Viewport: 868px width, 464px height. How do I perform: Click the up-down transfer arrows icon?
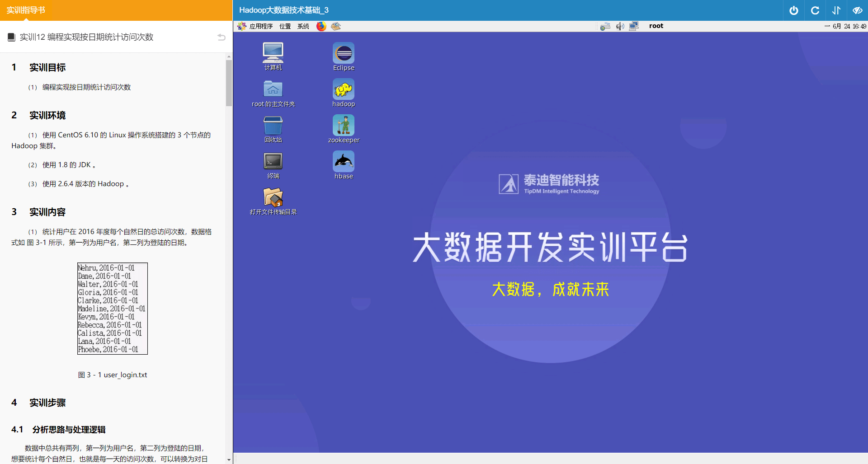(836, 10)
